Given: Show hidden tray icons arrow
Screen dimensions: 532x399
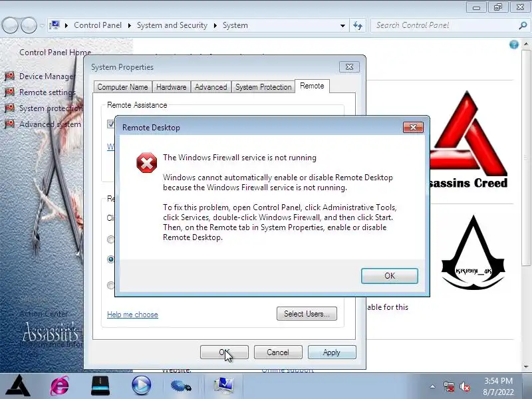Looking at the screenshot, I should coord(432,386).
